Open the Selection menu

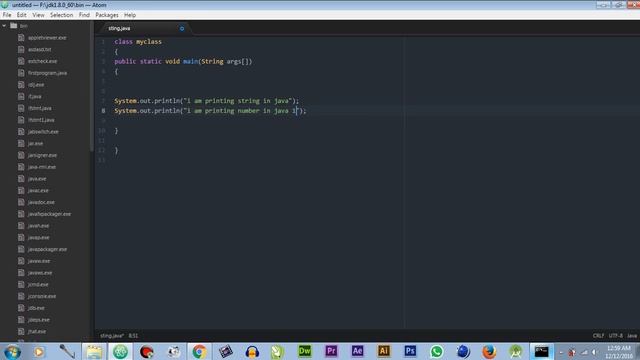pos(62,15)
